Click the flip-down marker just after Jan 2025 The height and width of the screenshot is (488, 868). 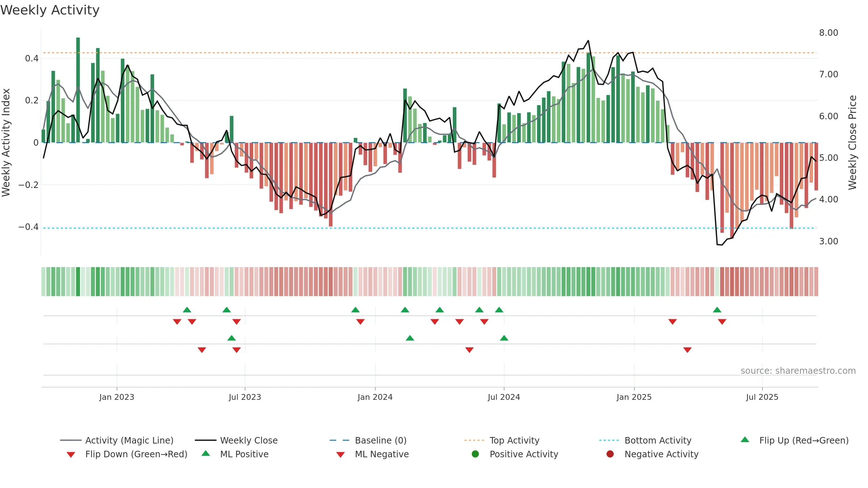tap(673, 322)
